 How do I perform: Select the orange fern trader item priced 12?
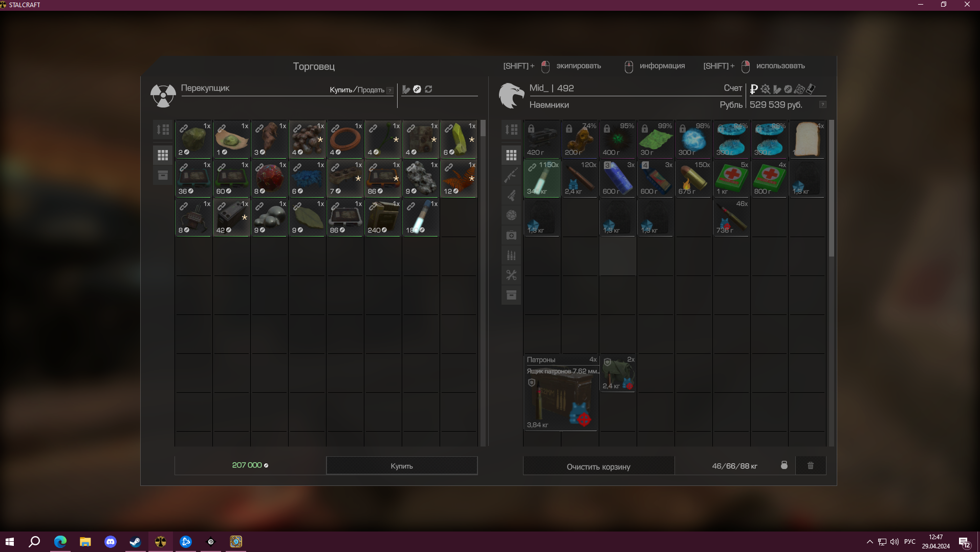tap(459, 178)
